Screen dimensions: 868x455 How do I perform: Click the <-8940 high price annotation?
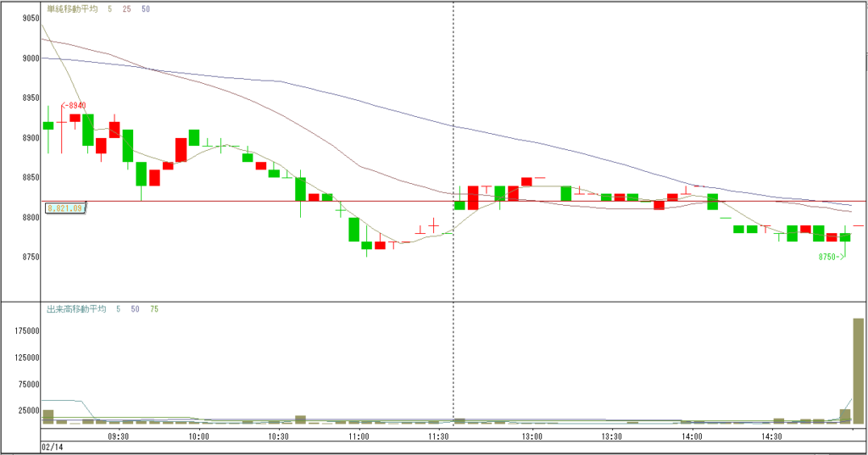73,105
